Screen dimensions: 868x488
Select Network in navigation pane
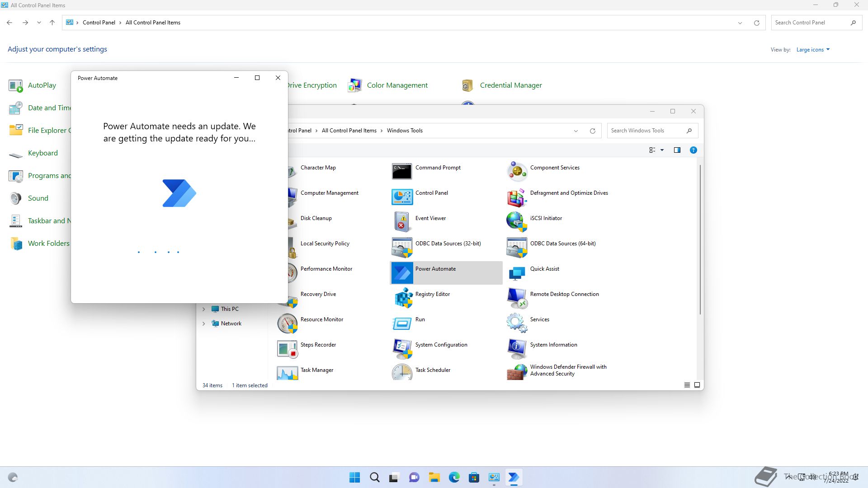[231, 324]
